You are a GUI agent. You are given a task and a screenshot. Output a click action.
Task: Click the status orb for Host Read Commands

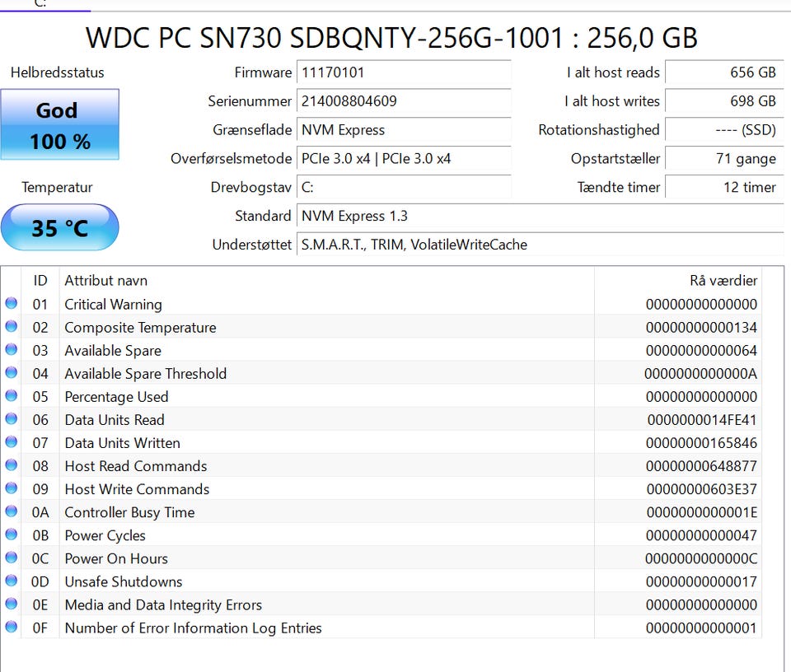[12, 465]
